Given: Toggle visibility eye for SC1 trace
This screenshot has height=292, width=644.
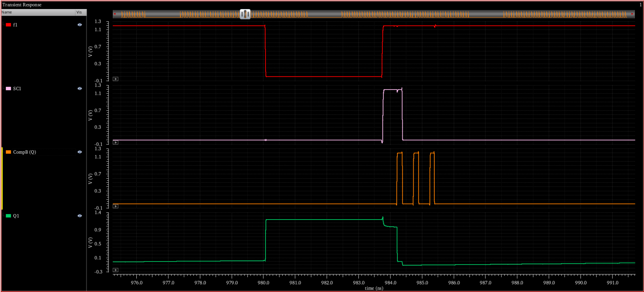Looking at the screenshot, I should [80, 88].
